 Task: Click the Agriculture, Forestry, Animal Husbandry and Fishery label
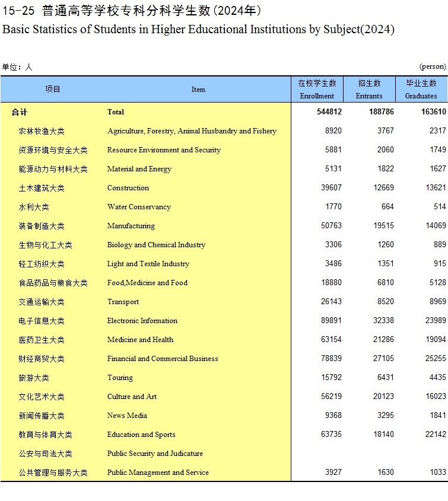pos(192,131)
